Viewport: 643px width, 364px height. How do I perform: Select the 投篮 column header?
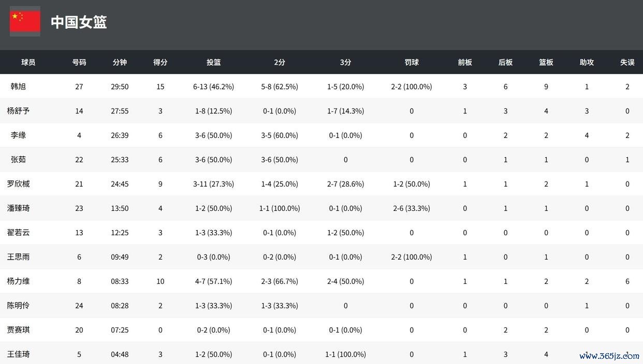[x=214, y=62]
